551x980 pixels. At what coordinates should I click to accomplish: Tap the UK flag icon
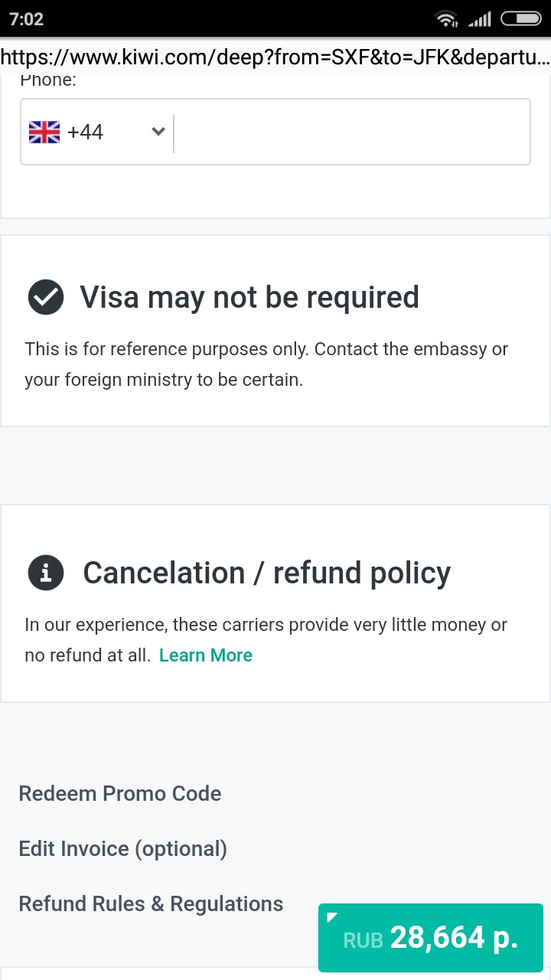coord(44,132)
